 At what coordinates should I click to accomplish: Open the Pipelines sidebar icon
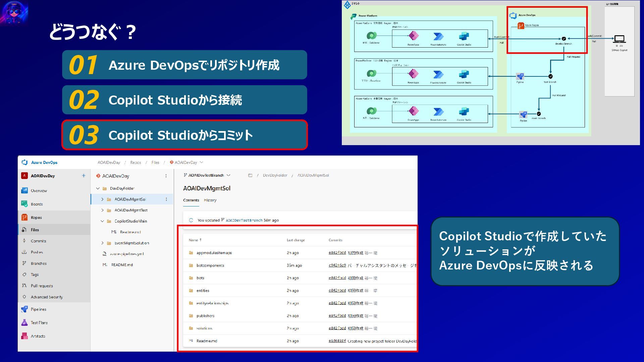pos(24,309)
